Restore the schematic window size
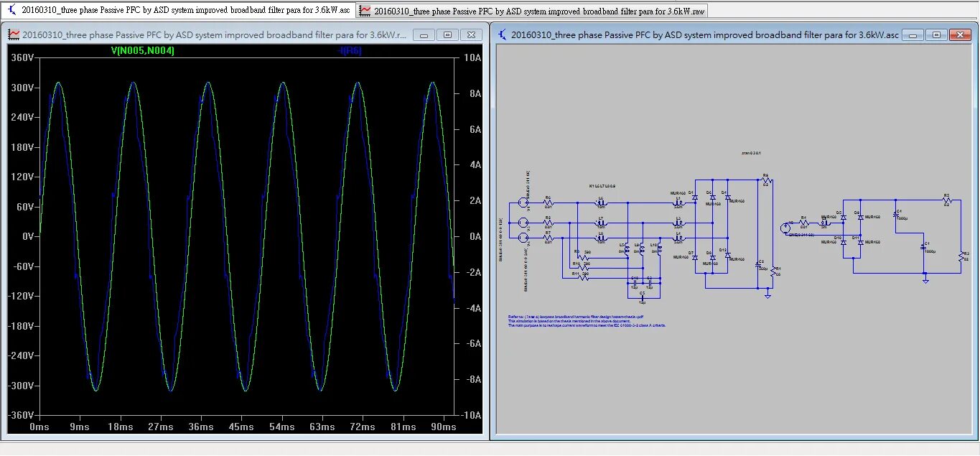980x456 pixels. (x=936, y=34)
